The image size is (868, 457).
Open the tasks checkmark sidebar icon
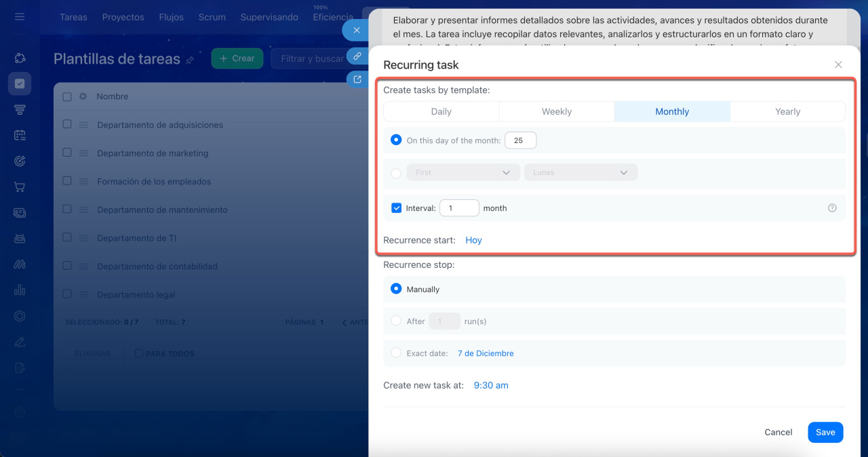tap(20, 84)
